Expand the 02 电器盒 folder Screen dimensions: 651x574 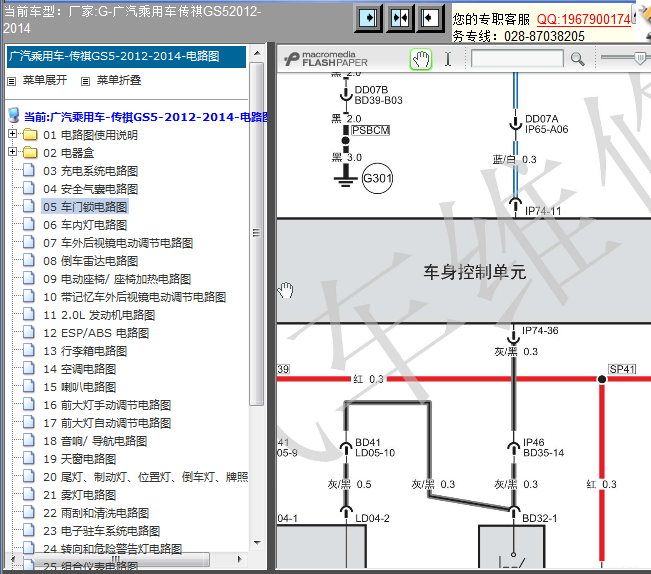pos(12,151)
